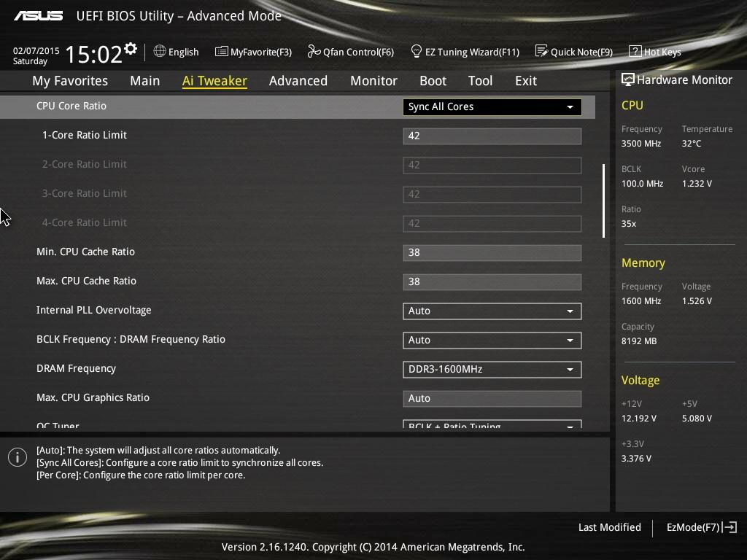
Task: Click Quick Note(F9) label
Action: coord(581,52)
